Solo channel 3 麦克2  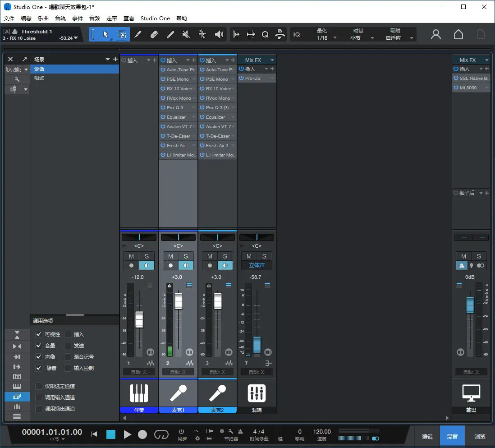point(225,256)
